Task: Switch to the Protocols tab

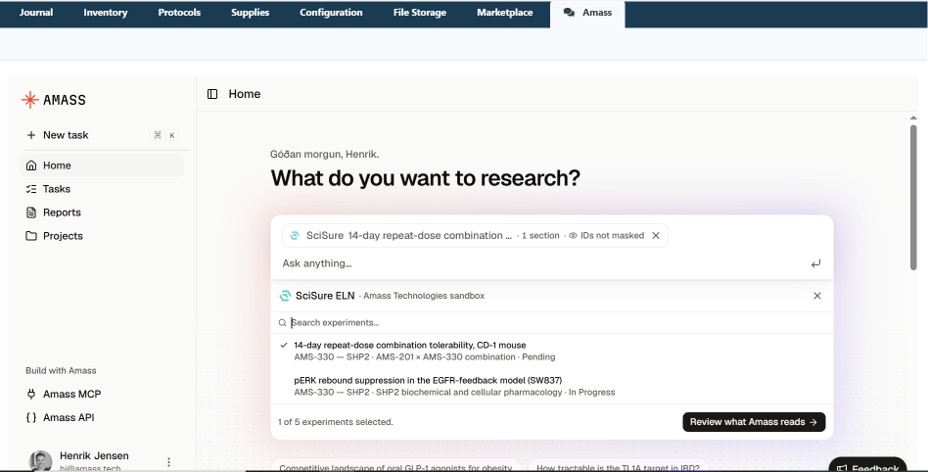Action: tap(179, 12)
